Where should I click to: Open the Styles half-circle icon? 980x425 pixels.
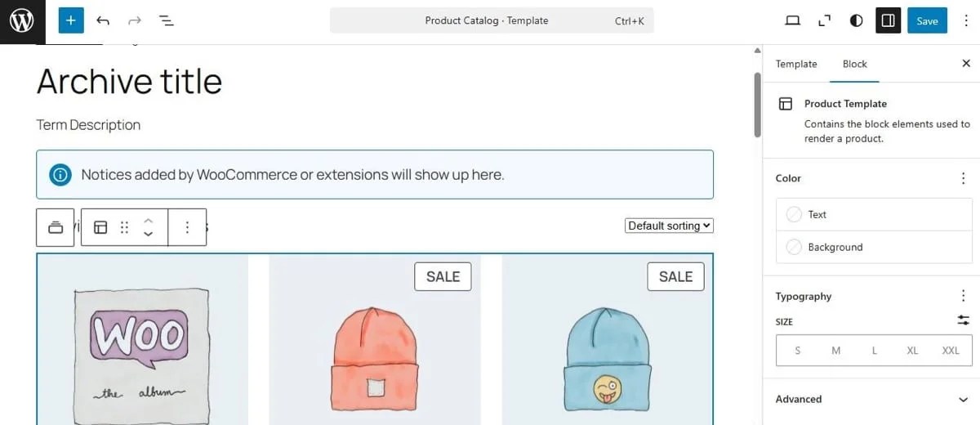(856, 21)
